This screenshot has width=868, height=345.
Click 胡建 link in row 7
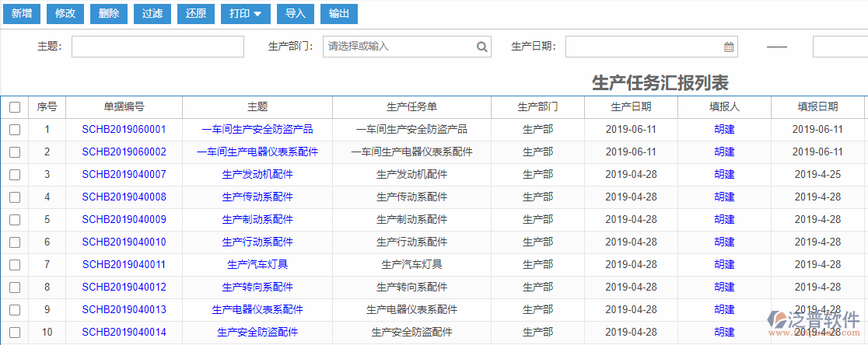724,265
